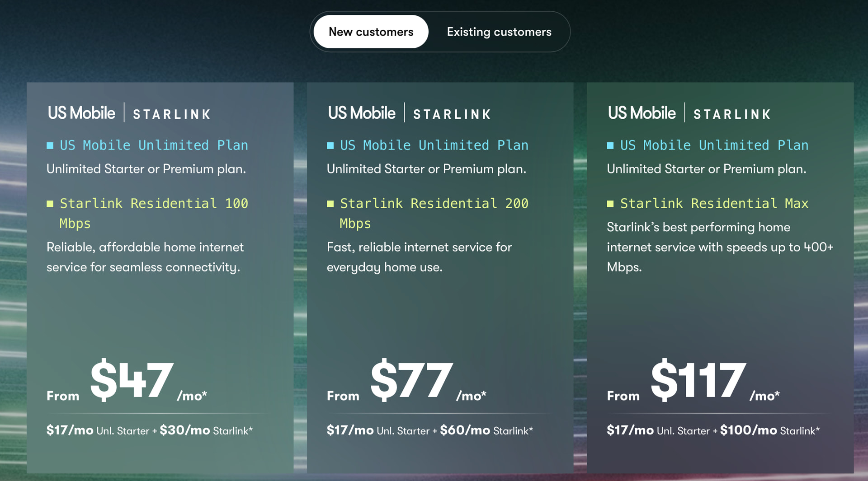This screenshot has height=481, width=868.
Task: Select the $117 per month price
Action: click(698, 380)
